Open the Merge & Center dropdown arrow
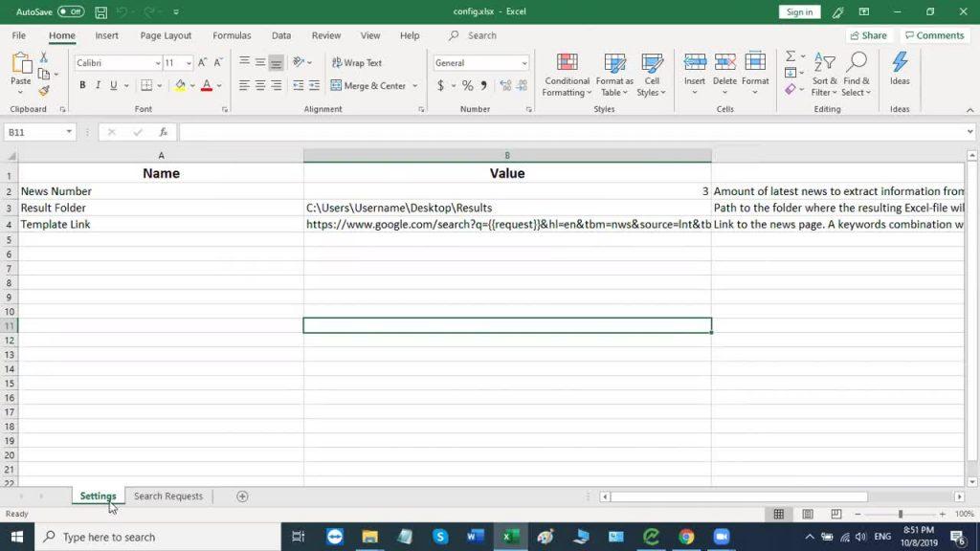Viewport: 980px width, 551px height. click(x=415, y=85)
